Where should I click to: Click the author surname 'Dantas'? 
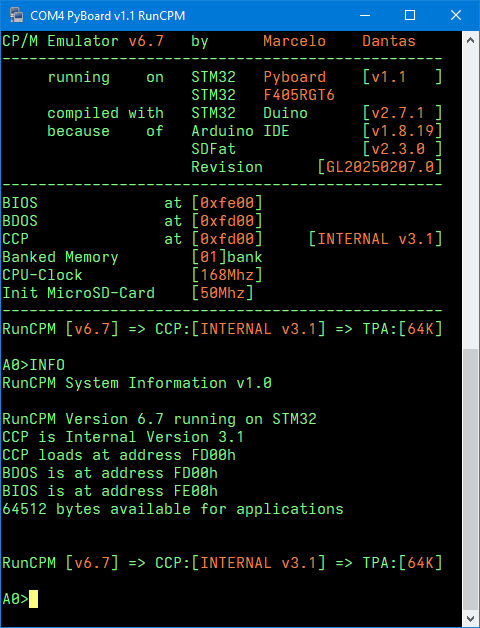click(389, 41)
